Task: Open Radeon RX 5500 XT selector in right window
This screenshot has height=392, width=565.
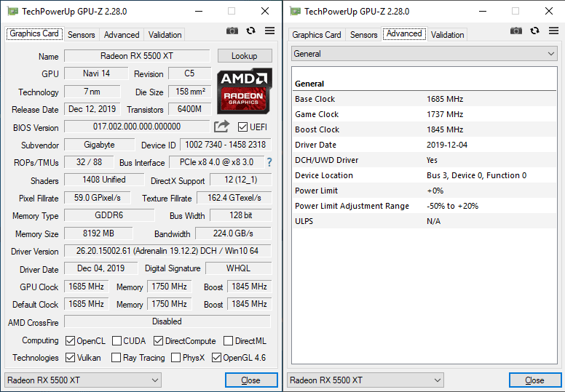Action: [365, 380]
